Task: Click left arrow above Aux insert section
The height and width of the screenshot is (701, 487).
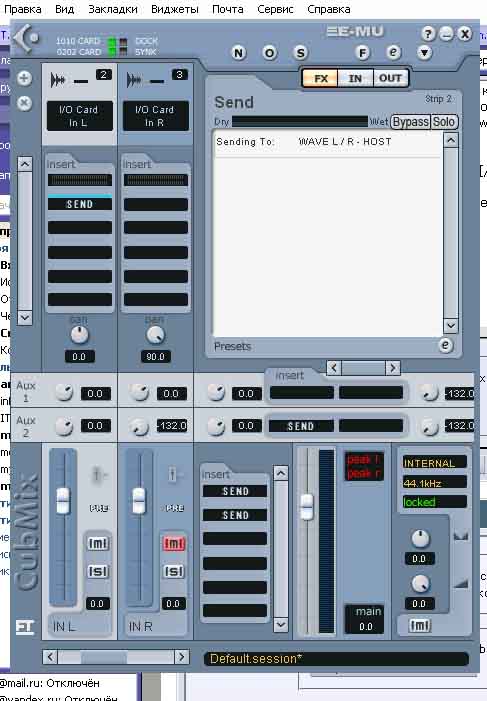Action: click(334, 368)
